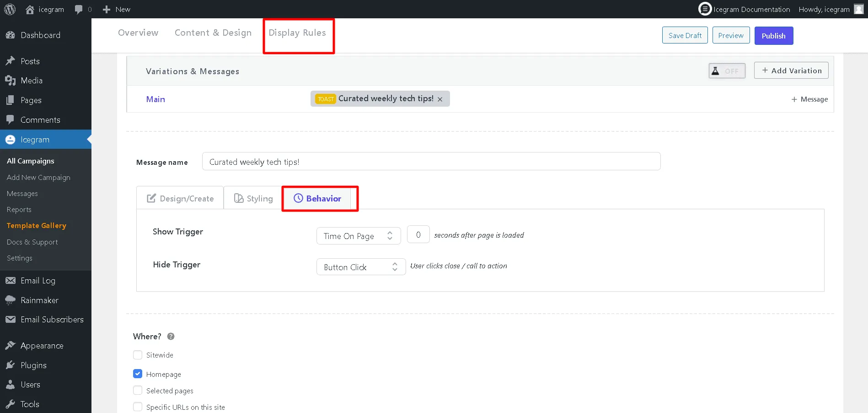
Task: Click the Comments sidebar icon
Action: pyautogui.click(x=11, y=120)
